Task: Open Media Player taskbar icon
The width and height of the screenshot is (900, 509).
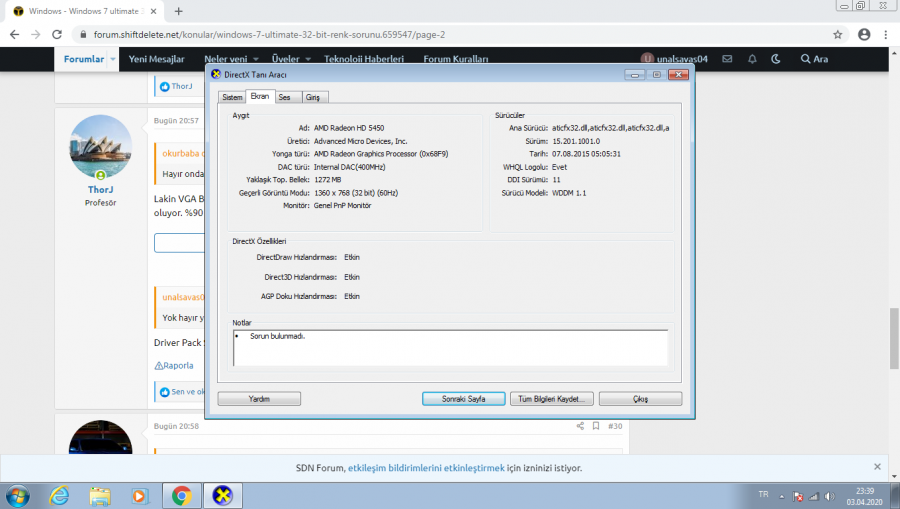Action: (x=139, y=495)
